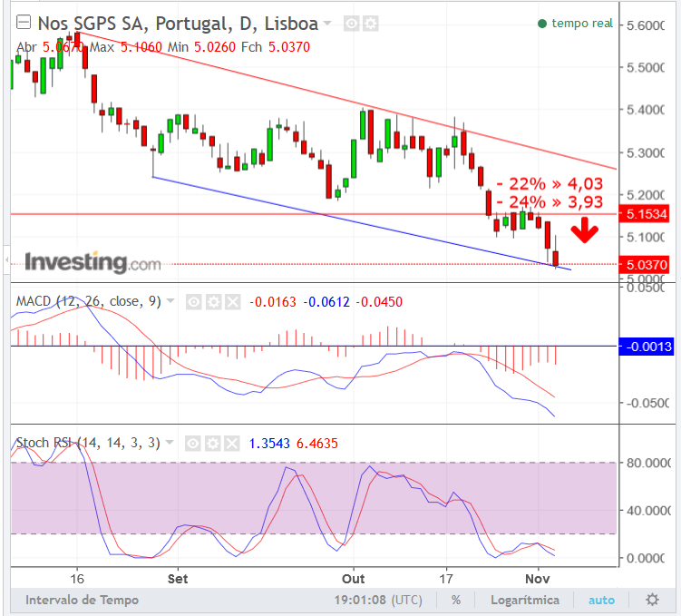The image size is (681, 616).
Task: Select the red down arrow drawing
Action: pos(585,230)
